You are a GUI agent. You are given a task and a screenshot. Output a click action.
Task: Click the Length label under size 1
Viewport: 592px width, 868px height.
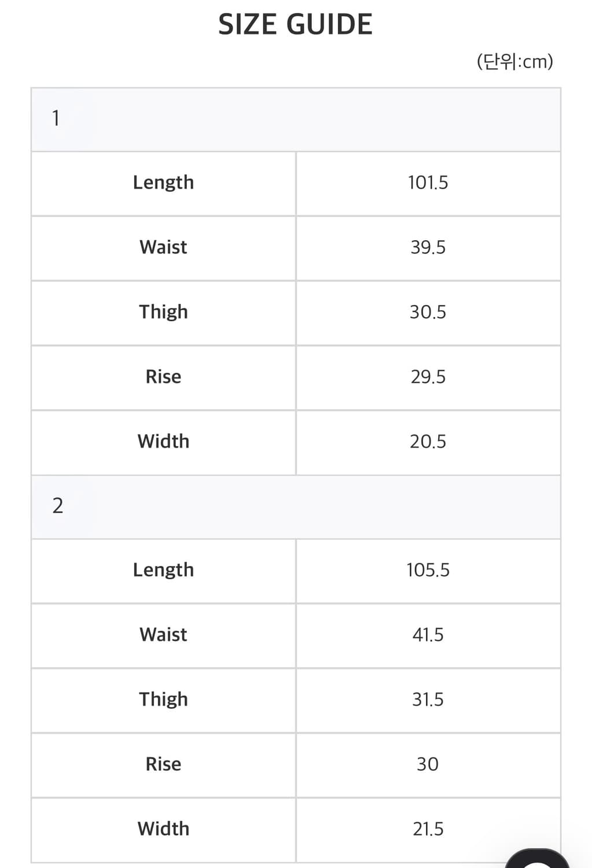pos(163,182)
